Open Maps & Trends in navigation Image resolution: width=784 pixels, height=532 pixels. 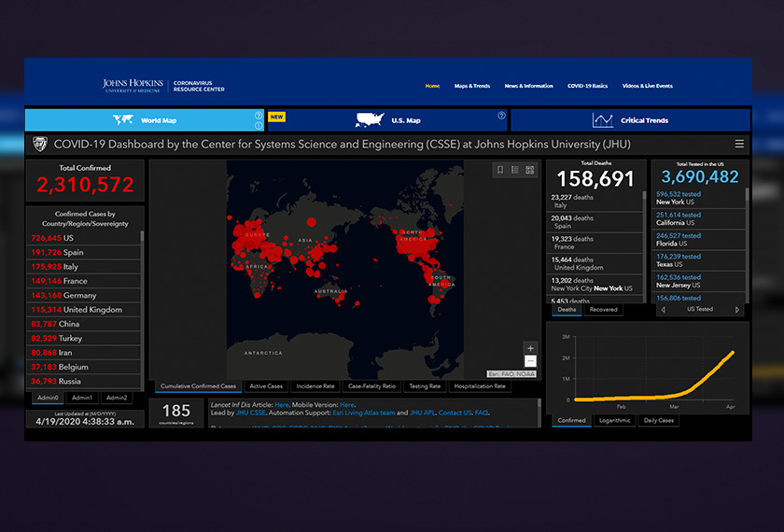pos(472,86)
